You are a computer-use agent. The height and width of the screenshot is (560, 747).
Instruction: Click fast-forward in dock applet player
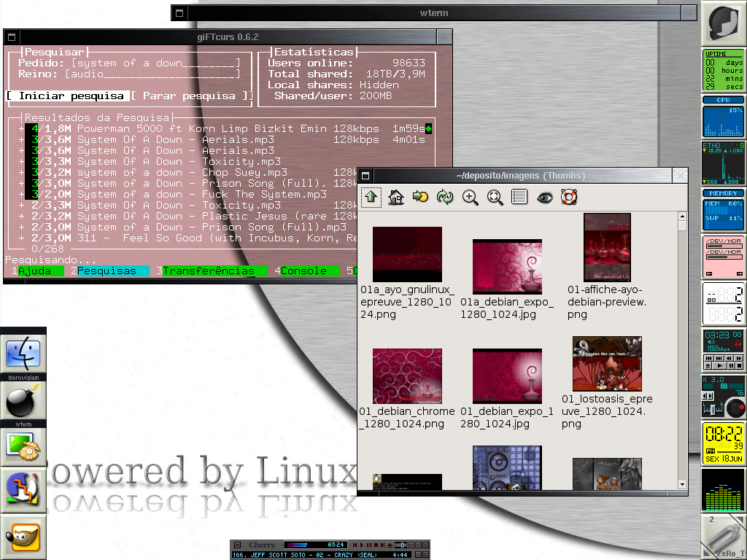pos(739,358)
